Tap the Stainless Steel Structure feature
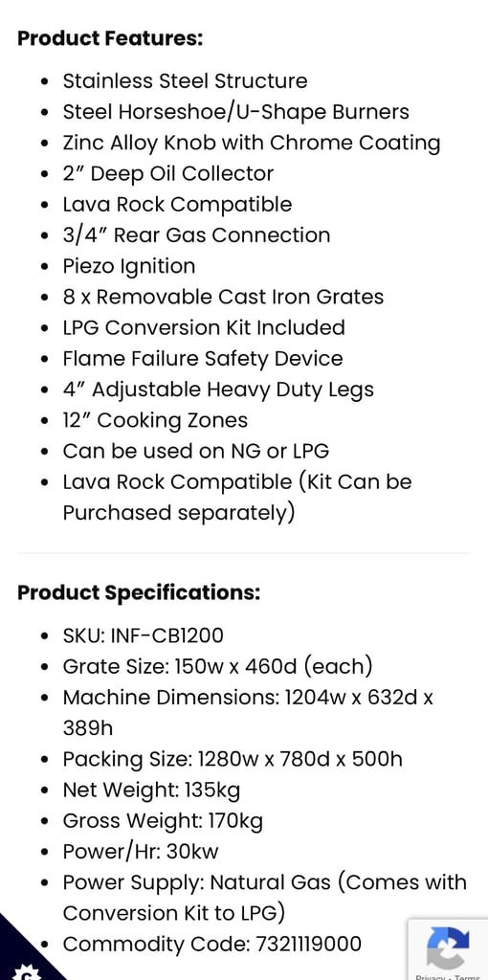Screen dimensions: 488x980 click(185, 81)
